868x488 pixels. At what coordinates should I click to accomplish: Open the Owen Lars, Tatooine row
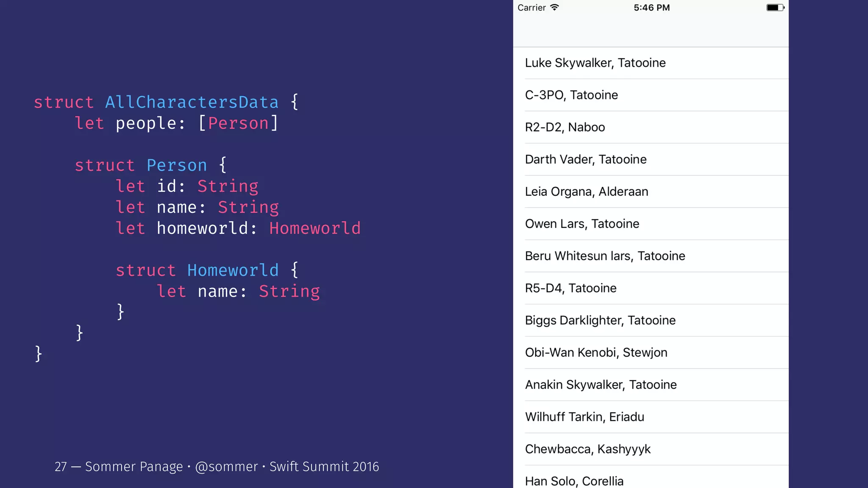[x=651, y=224]
